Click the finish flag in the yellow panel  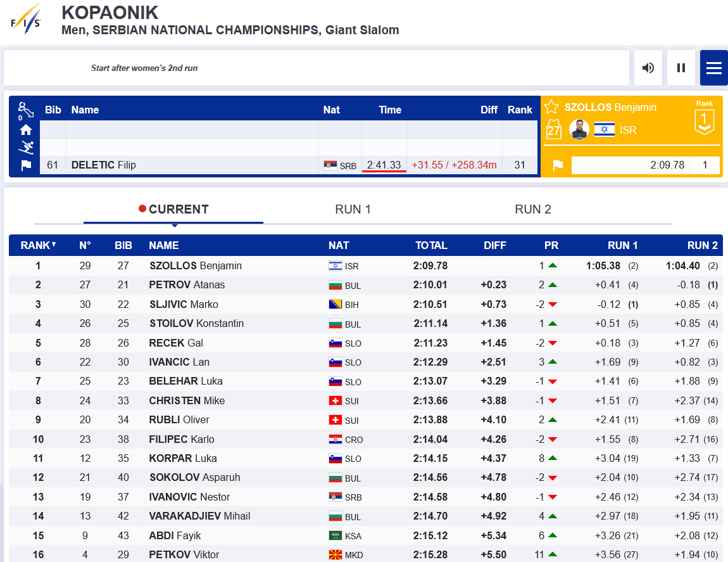(558, 165)
